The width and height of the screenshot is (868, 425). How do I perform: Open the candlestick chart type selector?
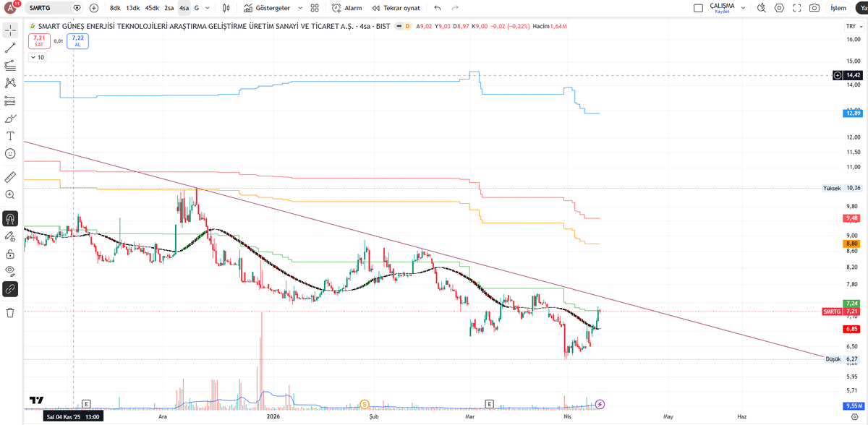tap(226, 8)
